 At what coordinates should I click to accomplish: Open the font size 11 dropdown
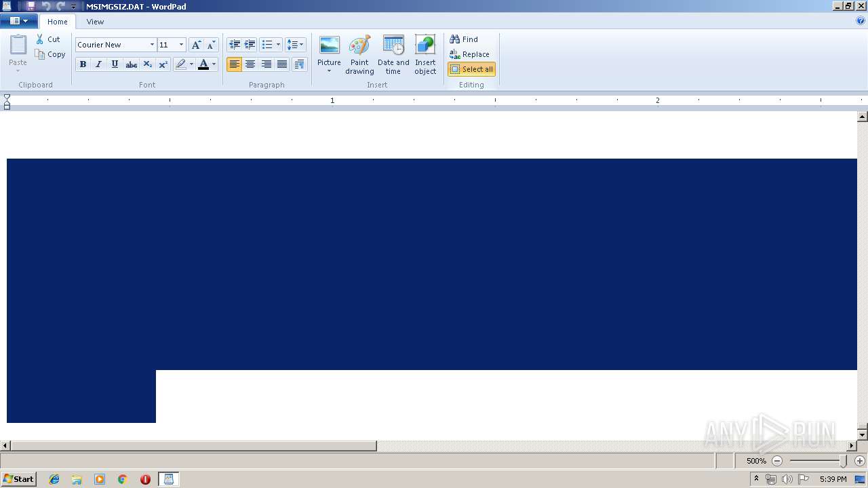(x=181, y=45)
